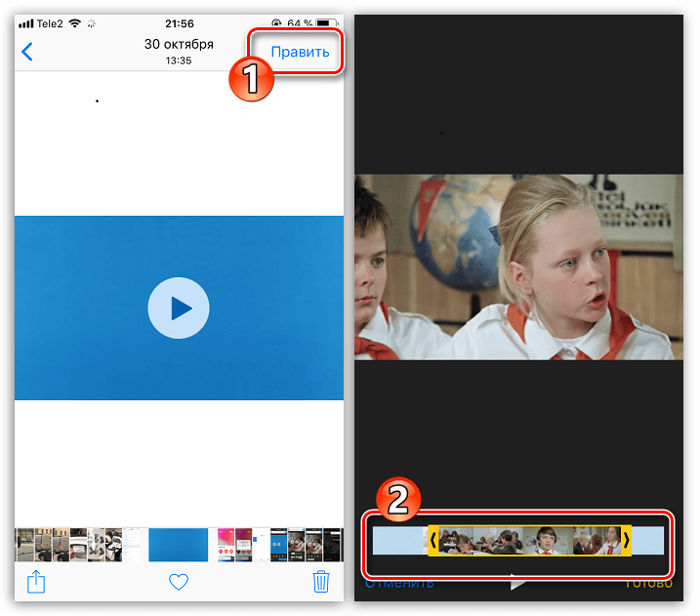Tap the left yellow trim handle
Screen dimensions: 700x616
pos(432,541)
